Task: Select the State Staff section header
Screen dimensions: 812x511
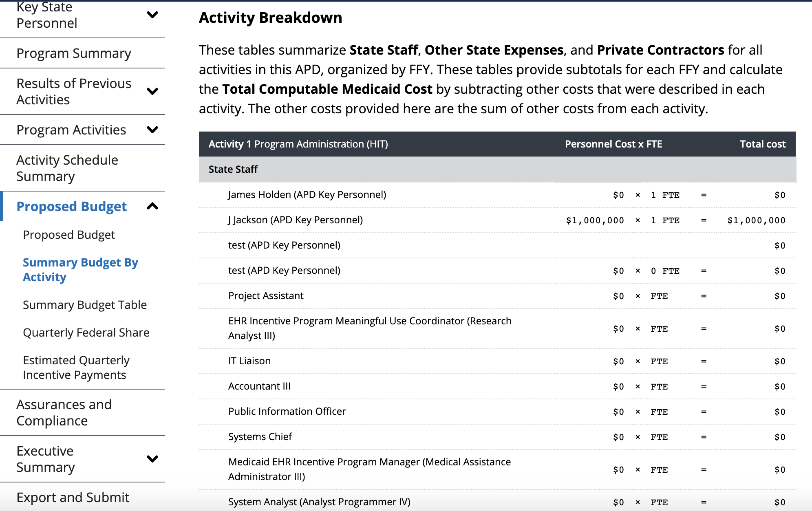Action: (233, 169)
